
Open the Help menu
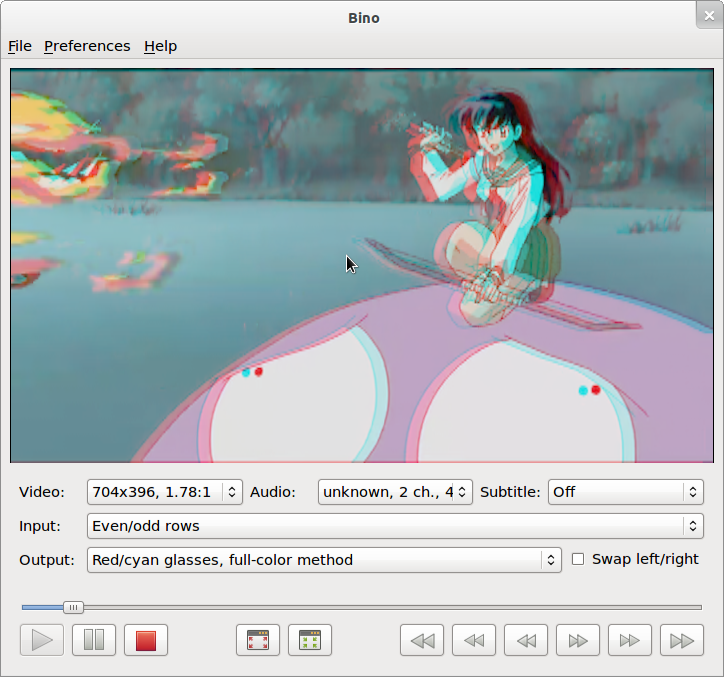[160, 46]
